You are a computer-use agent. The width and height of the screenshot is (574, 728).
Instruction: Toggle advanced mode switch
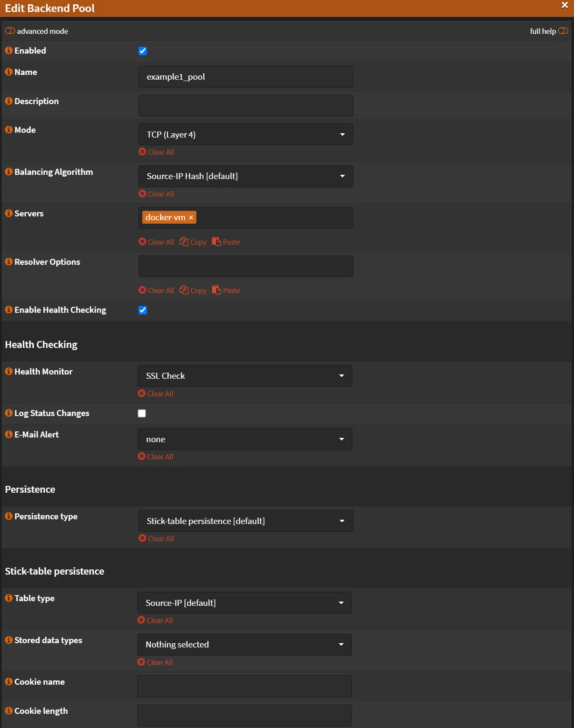click(x=10, y=31)
